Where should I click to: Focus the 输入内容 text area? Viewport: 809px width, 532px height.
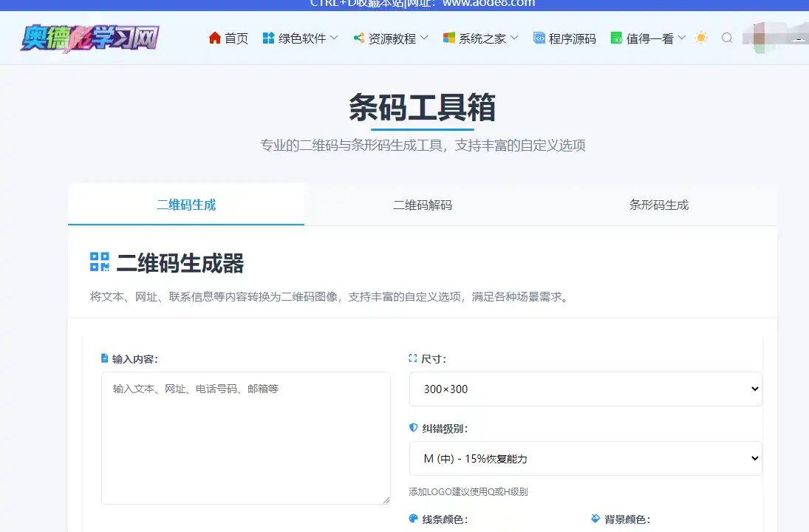[245, 437]
